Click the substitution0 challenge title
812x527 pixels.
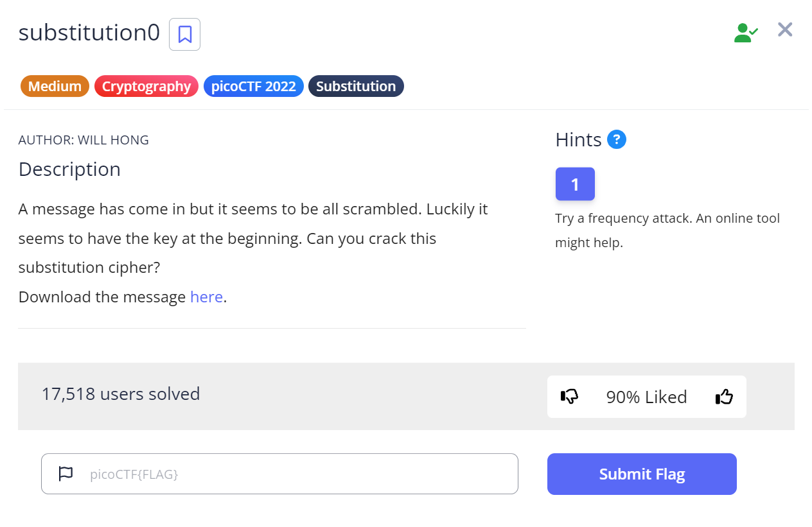click(89, 33)
